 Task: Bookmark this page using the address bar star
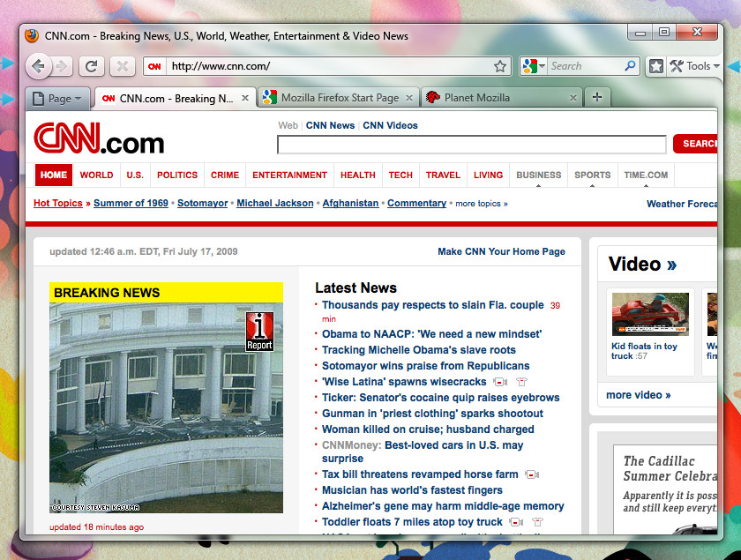500,66
